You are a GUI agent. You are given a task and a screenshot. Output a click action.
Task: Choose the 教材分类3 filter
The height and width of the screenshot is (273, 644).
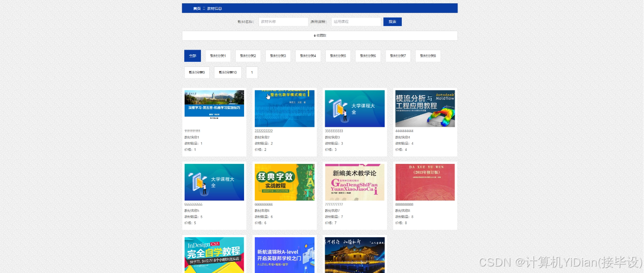[x=278, y=56]
